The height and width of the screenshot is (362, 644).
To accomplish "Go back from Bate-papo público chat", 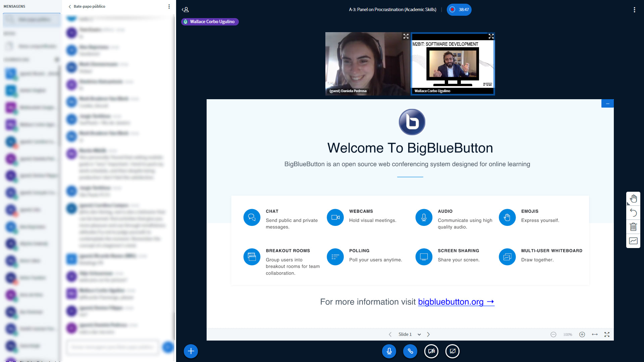I will point(87,6).
